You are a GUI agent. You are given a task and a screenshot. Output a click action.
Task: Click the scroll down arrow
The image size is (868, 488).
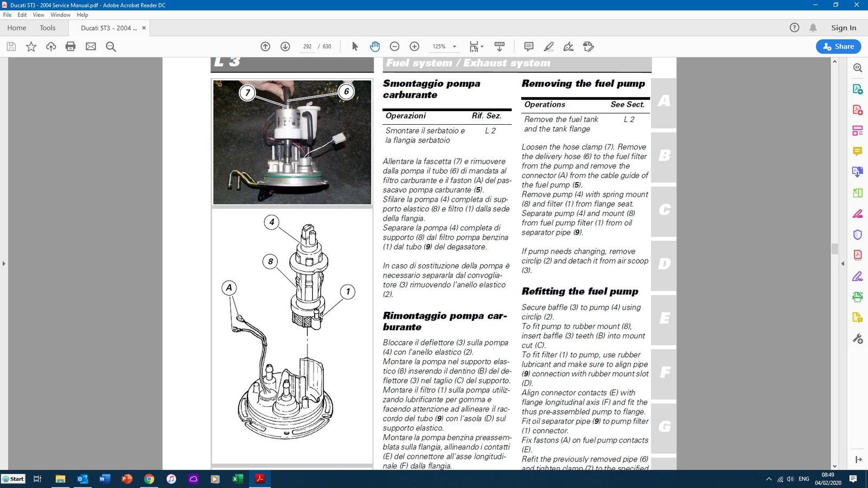point(834,466)
